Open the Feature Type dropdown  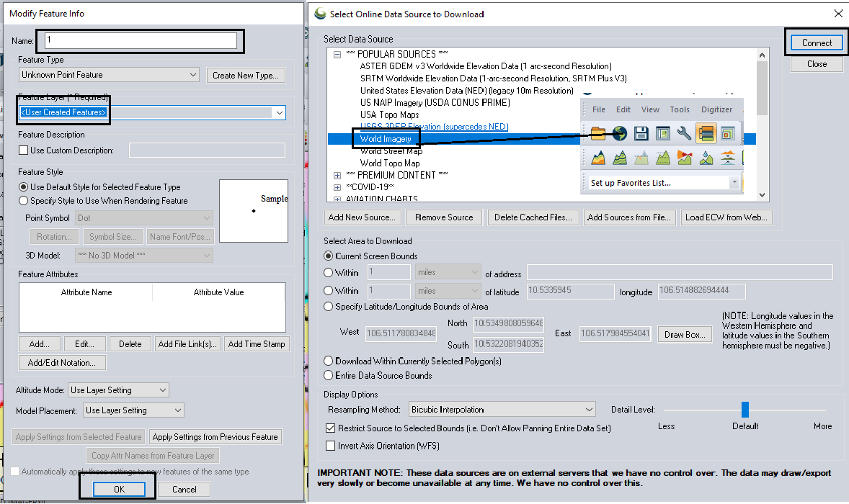coord(109,75)
